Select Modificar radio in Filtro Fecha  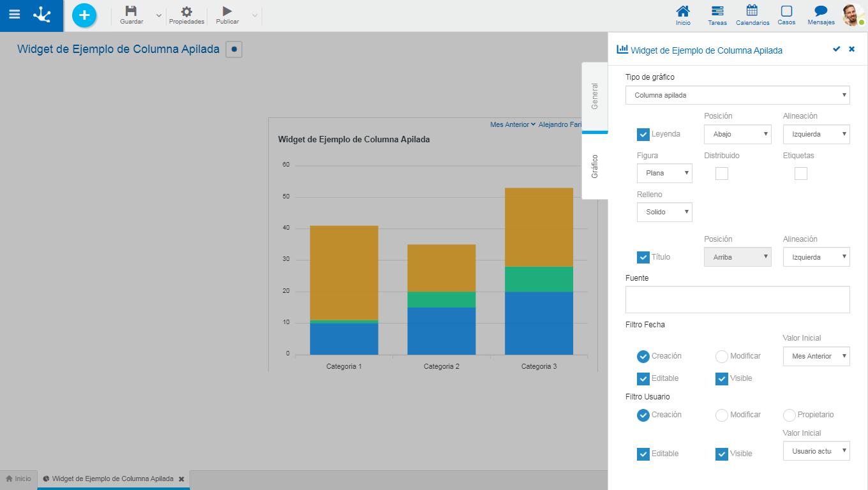click(x=722, y=357)
